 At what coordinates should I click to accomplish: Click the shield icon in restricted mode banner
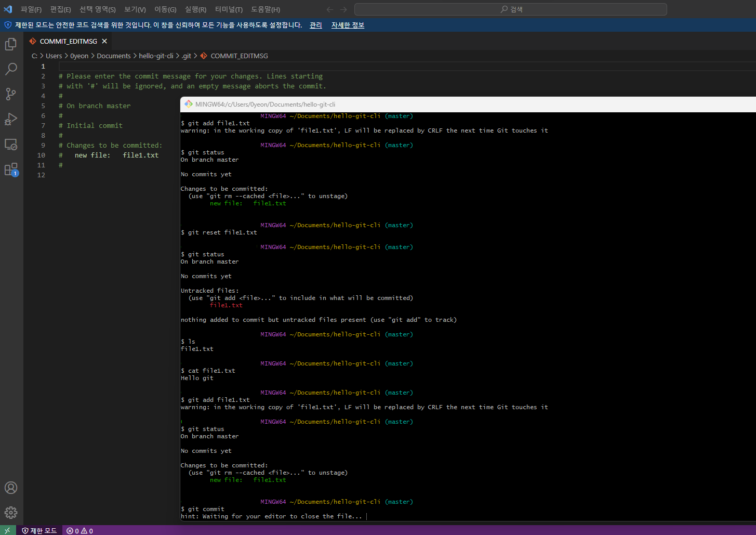click(8, 25)
